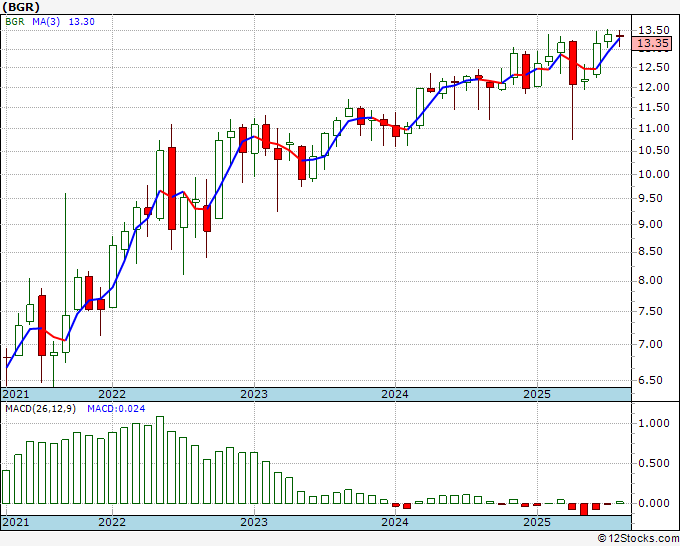Click the 9.00 price axis label
Viewport: 680px width, 546px height.
click(651, 225)
